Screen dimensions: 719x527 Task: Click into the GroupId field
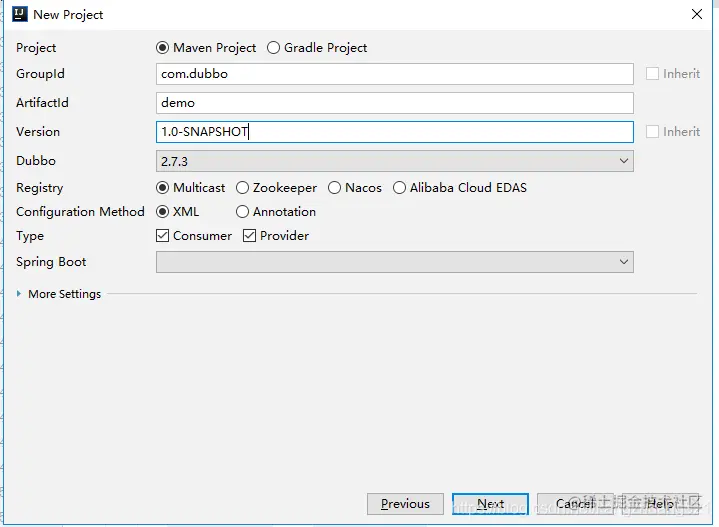(x=395, y=74)
